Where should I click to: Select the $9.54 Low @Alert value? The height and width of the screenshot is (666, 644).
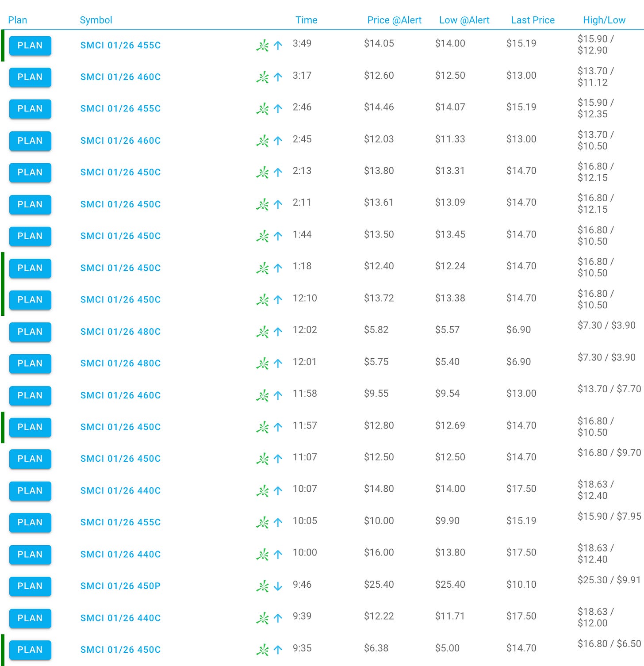[x=448, y=394]
